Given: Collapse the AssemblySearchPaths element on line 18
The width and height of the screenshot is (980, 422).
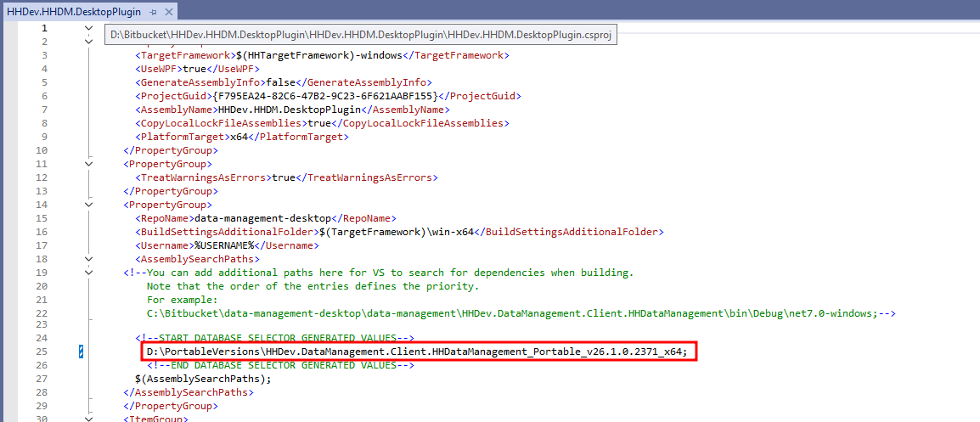Looking at the screenshot, I should 89,259.
